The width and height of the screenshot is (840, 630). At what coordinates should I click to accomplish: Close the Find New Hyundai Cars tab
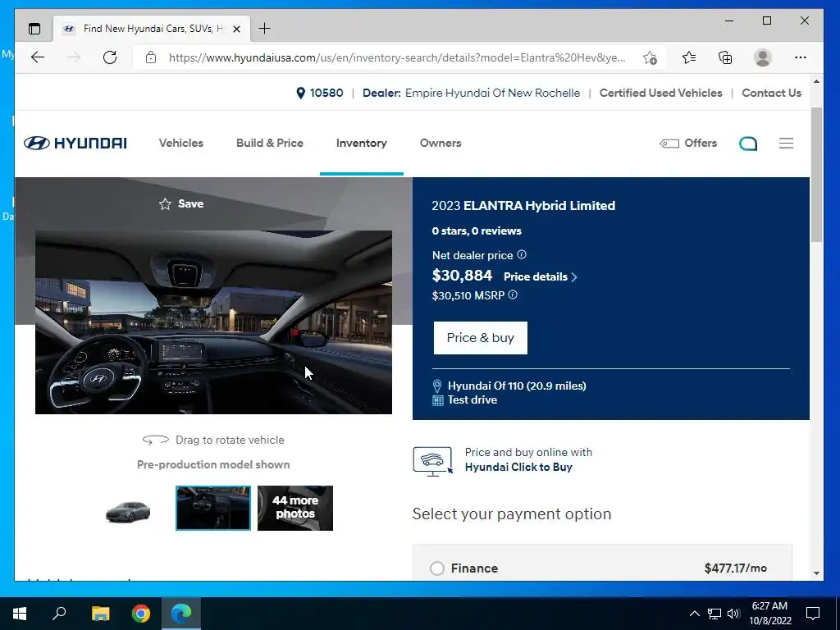236,29
